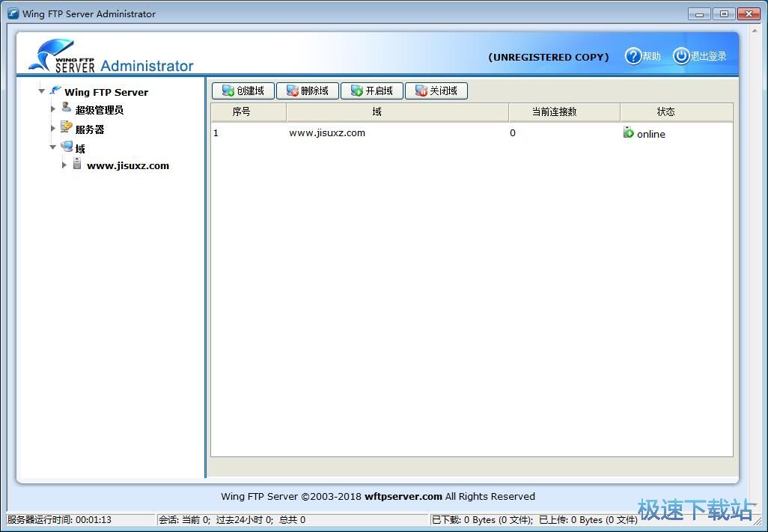Click the logout power icon
The width and height of the screenshot is (768, 532).
(680, 56)
